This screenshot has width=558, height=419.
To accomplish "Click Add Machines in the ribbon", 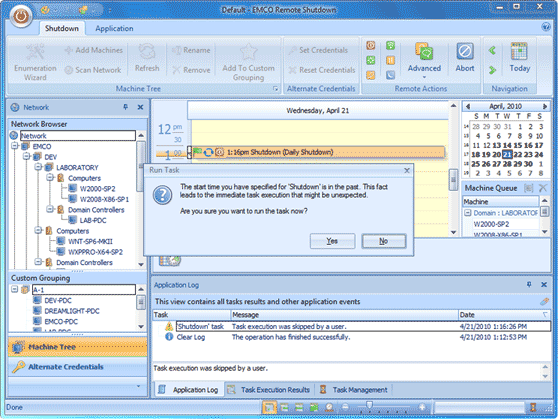I will tap(94, 50).
